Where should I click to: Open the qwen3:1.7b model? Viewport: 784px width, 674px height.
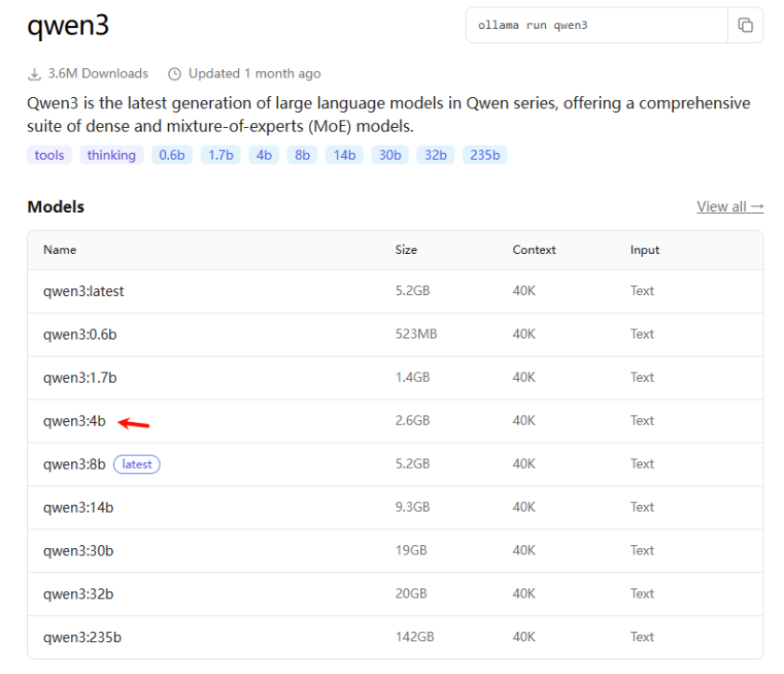tap(80, 378)
